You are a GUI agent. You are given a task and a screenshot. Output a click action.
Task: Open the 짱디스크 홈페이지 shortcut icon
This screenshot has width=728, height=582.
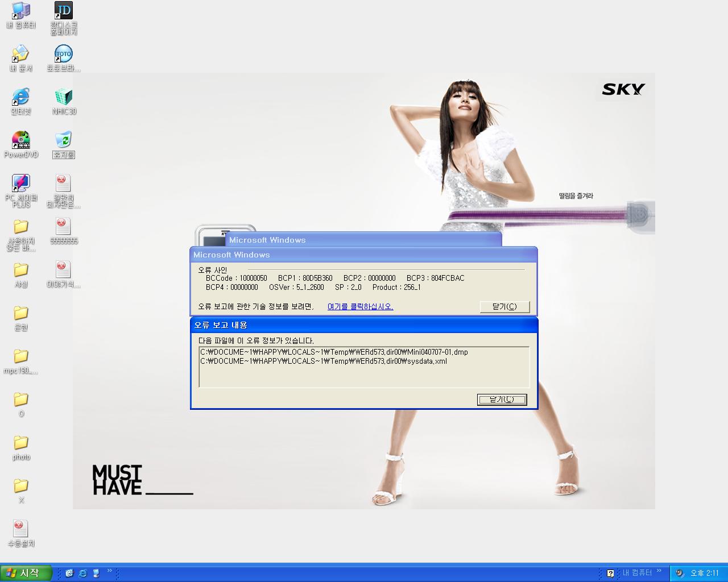click(64, 18)
